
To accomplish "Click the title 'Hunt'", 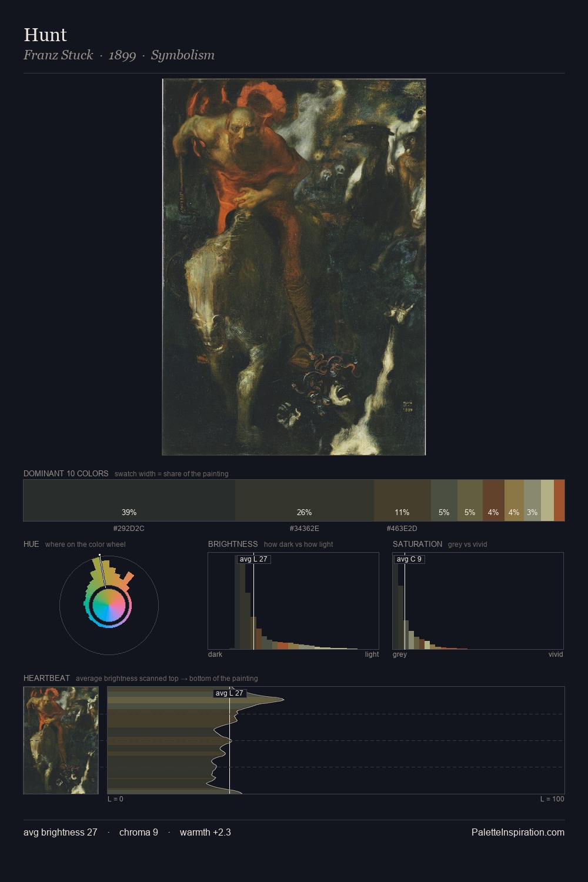I will 45,35.
